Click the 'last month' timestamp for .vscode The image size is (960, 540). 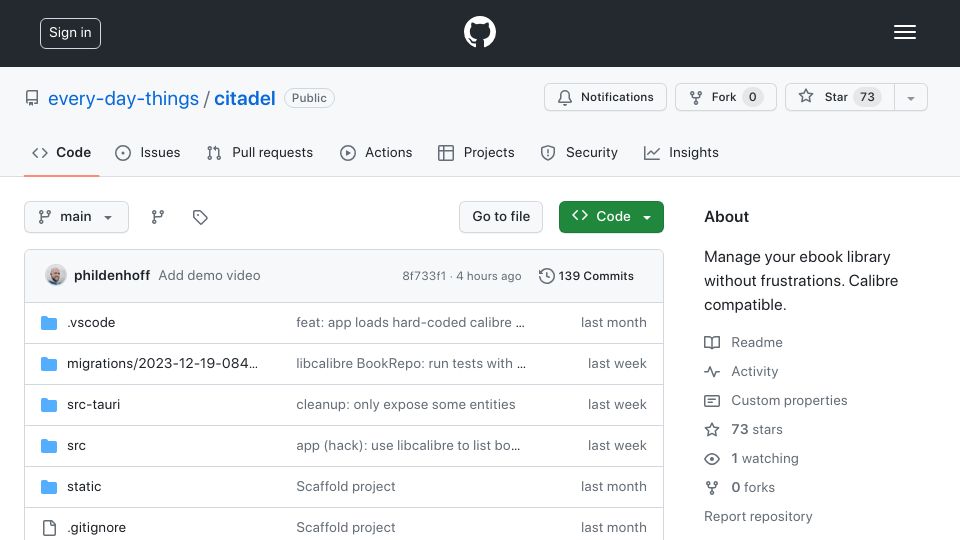(613, 323)
